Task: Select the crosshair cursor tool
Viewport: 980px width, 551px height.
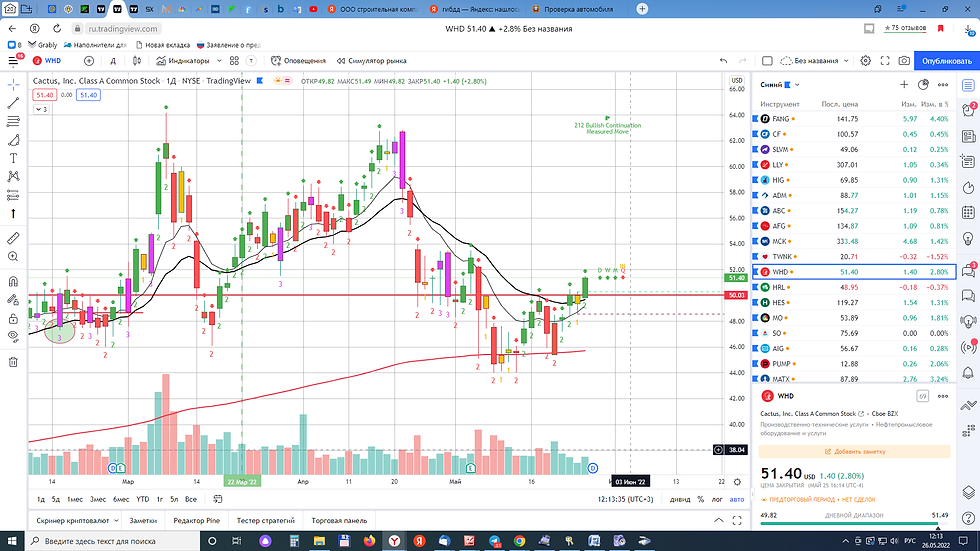Action: pos(13,84)
